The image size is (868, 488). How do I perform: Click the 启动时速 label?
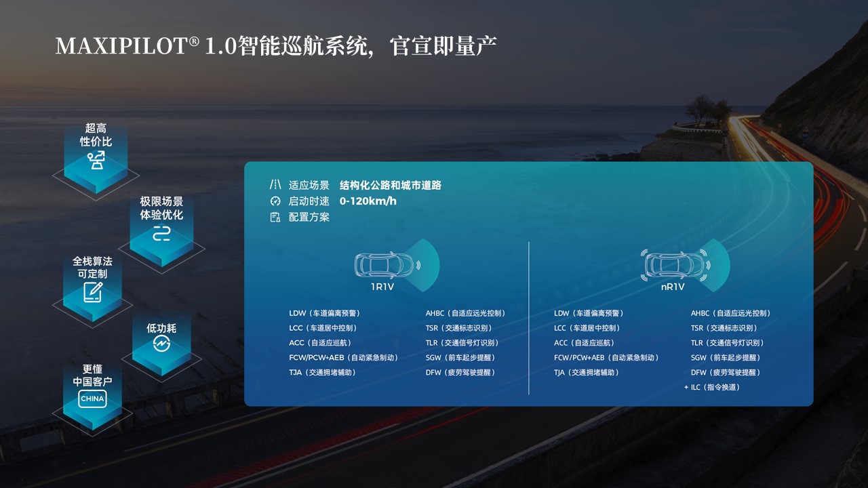click(309, 201)
